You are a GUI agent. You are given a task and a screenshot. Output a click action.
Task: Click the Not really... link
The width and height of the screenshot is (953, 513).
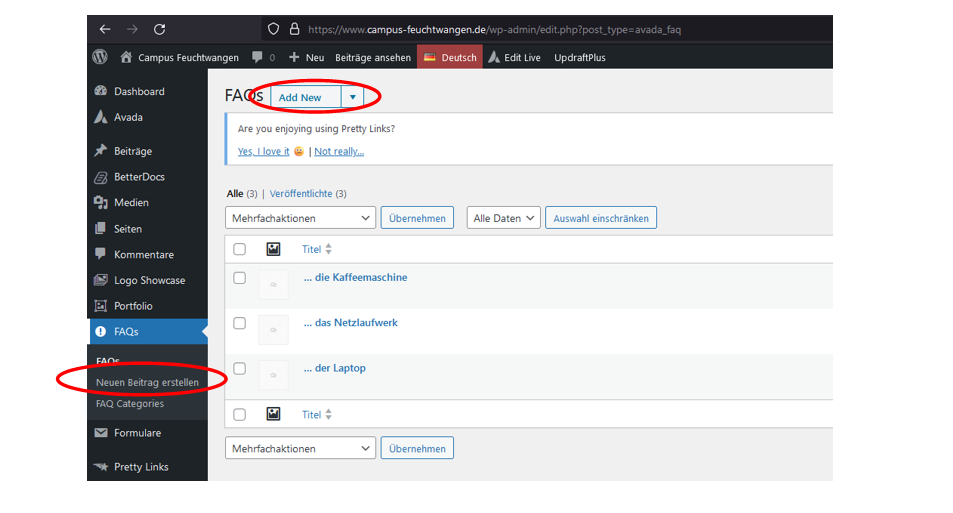(x=339, y=151)
